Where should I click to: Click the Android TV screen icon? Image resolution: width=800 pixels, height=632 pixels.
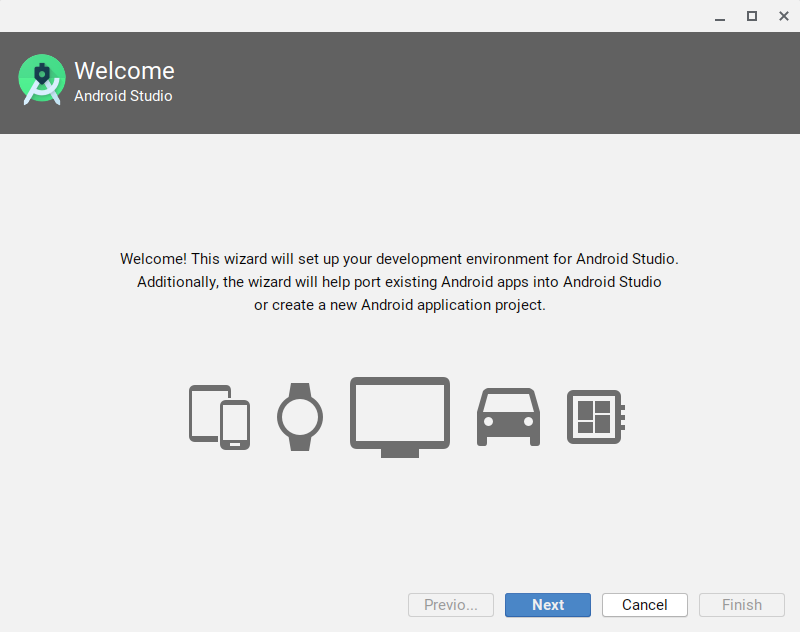click(x=400, y=417)
